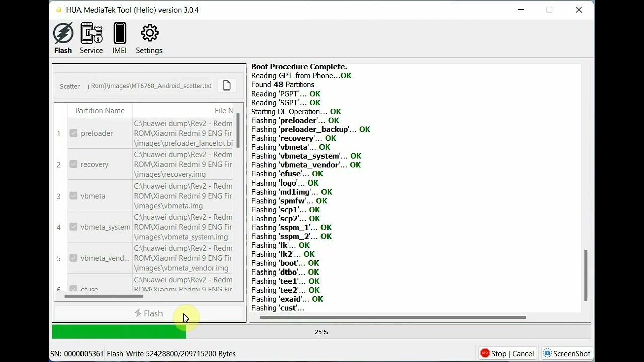Click the 25% flashing progress bar

321,332
